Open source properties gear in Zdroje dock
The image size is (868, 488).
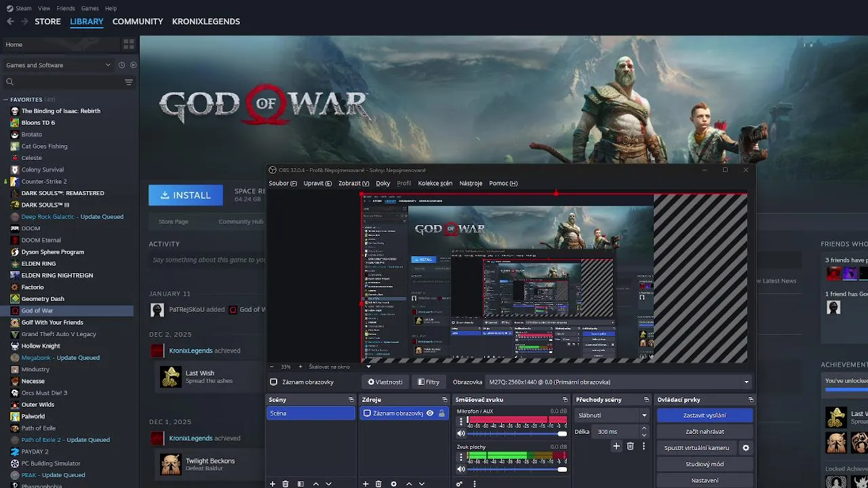coord(393,484)
